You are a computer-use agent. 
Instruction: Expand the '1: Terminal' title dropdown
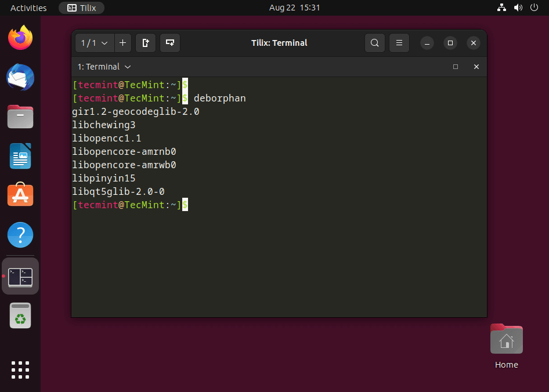tap(104, 67)
